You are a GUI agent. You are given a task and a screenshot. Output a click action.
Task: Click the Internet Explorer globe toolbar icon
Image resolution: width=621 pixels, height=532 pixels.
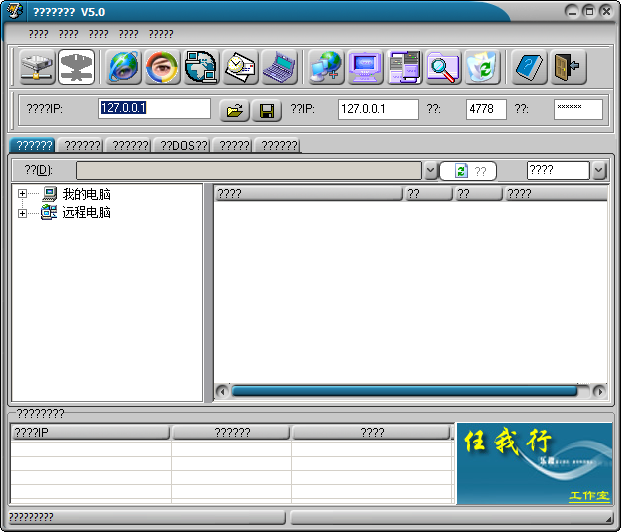(124, 67)
